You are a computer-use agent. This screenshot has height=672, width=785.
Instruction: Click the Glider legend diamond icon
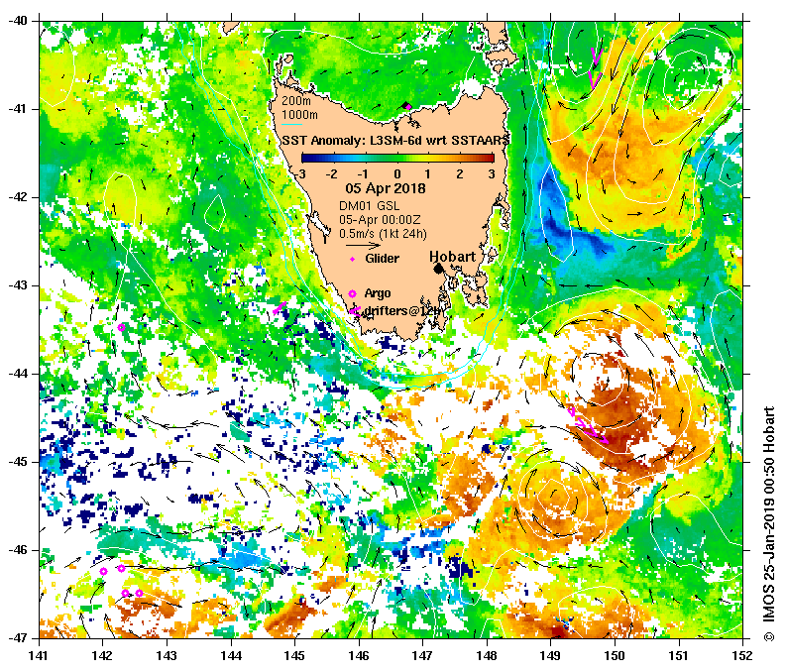(353, 259)
